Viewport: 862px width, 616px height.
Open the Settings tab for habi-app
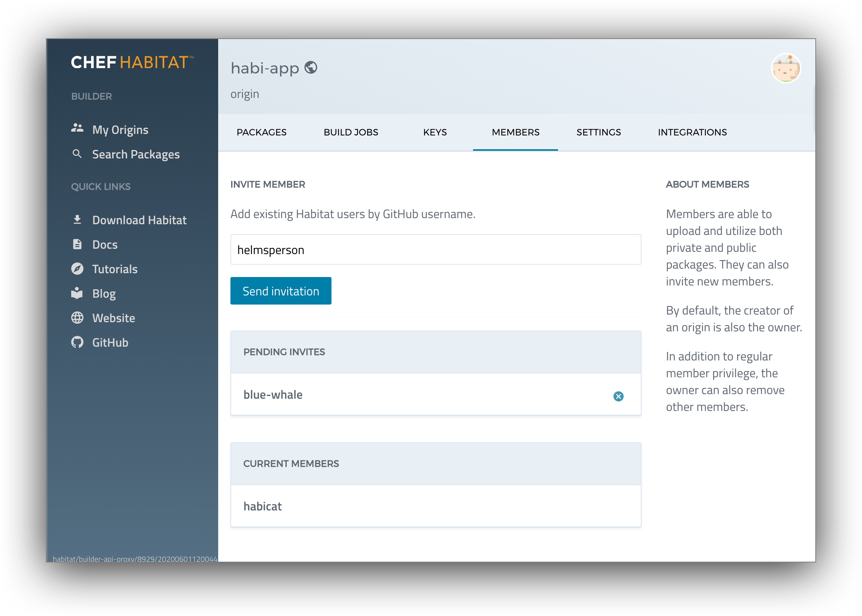[598, 132]
